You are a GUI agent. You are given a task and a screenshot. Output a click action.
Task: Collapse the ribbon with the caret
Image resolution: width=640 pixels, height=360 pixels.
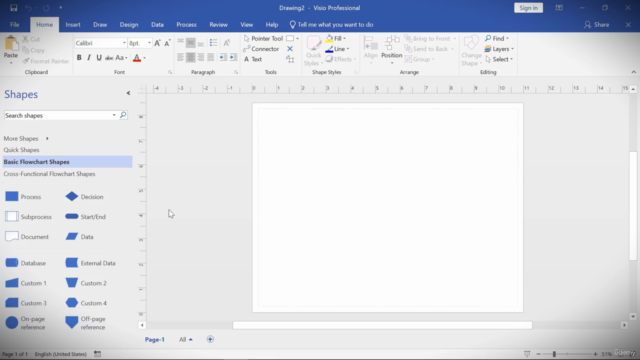click(633, 72)
